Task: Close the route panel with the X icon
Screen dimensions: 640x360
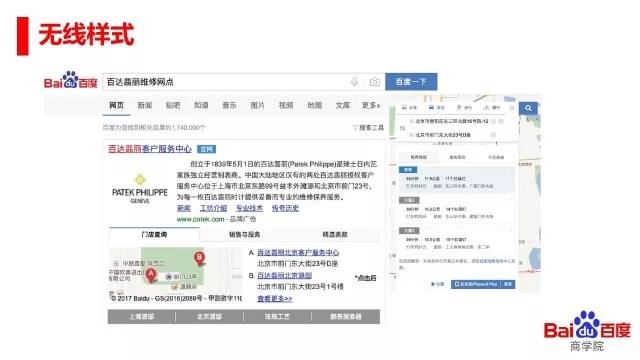Action: coord(512,108)
